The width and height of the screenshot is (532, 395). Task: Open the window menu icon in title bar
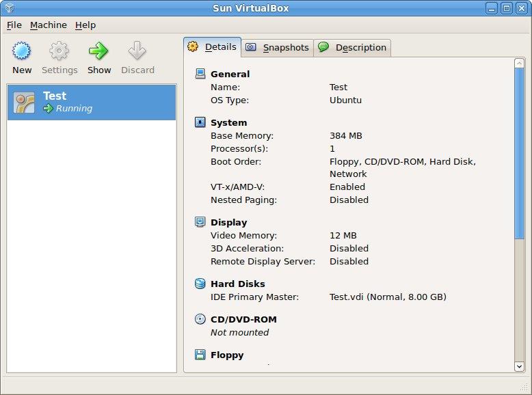[9, 8]
